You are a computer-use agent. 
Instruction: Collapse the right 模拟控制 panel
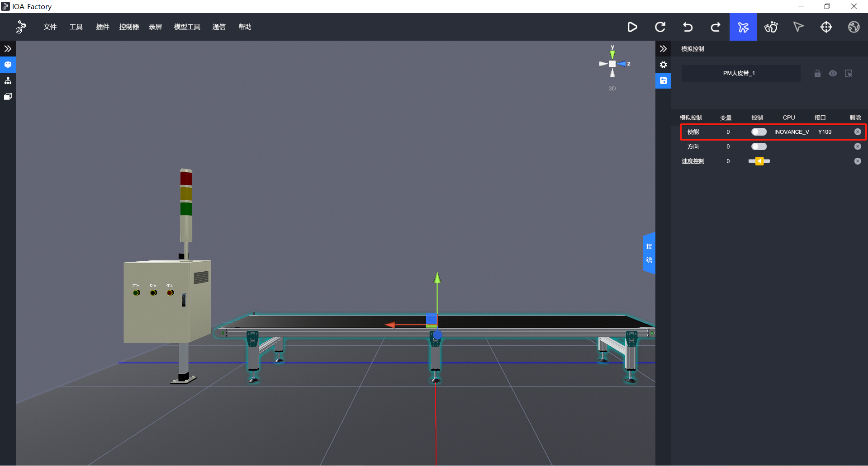click(663, 49)
